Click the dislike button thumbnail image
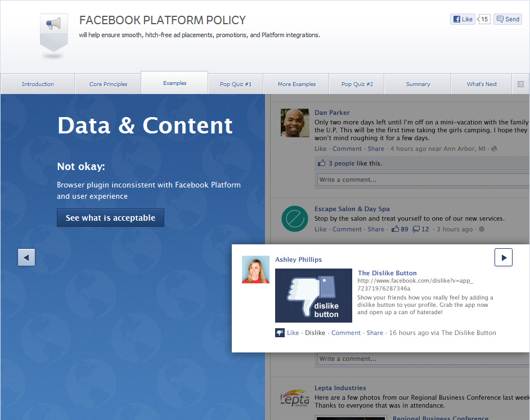This screenshot has width=530, height=420. point(313,295)
